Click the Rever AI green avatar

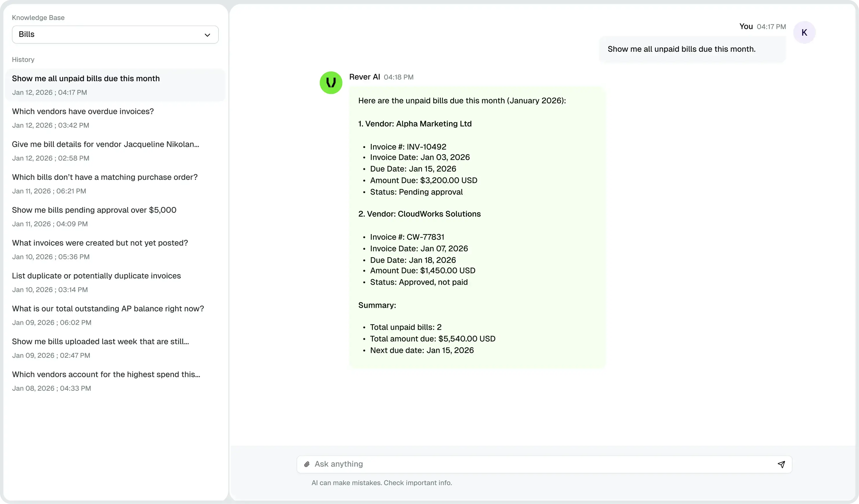tap(331, 82)
